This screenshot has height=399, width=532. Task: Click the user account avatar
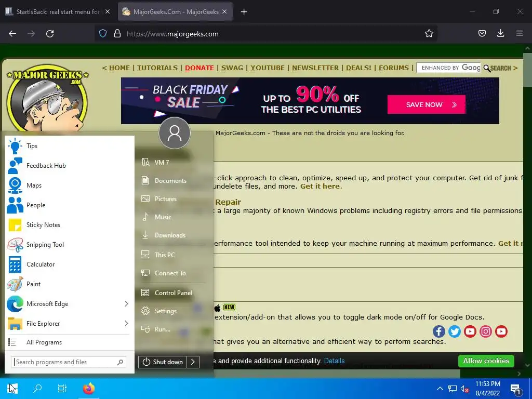coord(175,133)
